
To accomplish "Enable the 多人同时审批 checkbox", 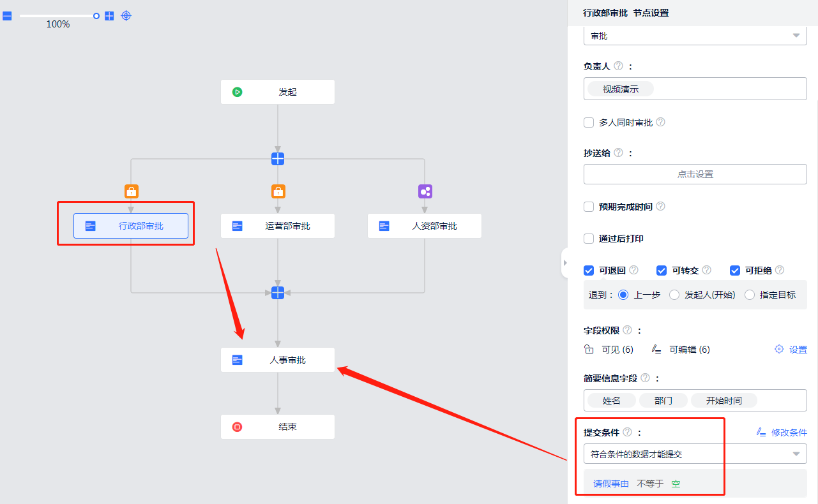I will pyautogui.click(x=589, y=122).
